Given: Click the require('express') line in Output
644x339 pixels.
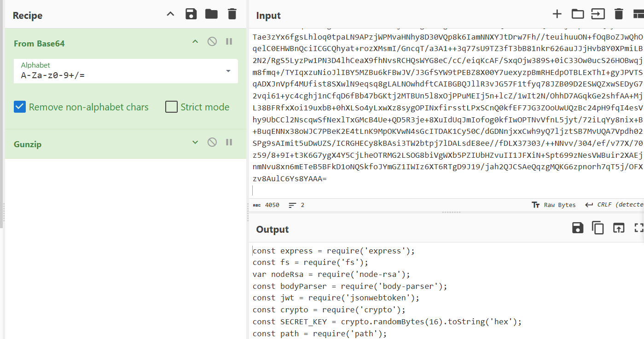Looking at the screenshot, I should 334,251.
